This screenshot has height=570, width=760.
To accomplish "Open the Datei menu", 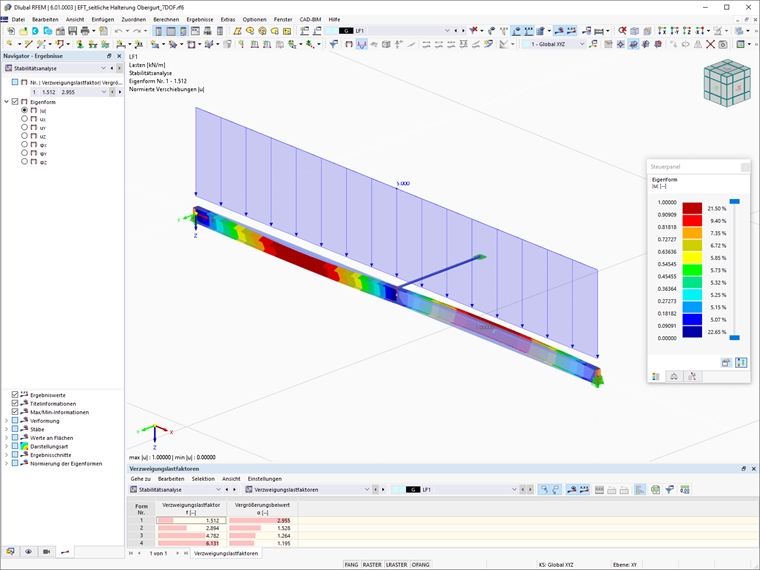I will tap(18, 19).
